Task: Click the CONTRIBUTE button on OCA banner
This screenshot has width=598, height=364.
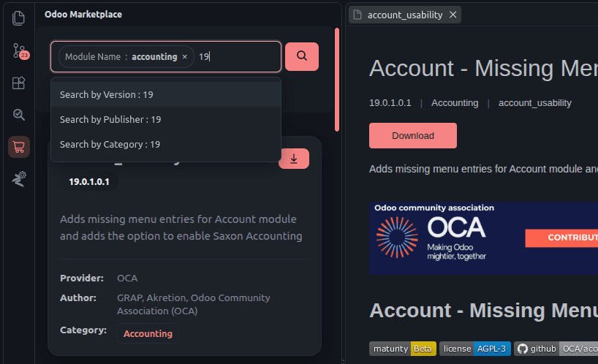Action: (561, 238)
